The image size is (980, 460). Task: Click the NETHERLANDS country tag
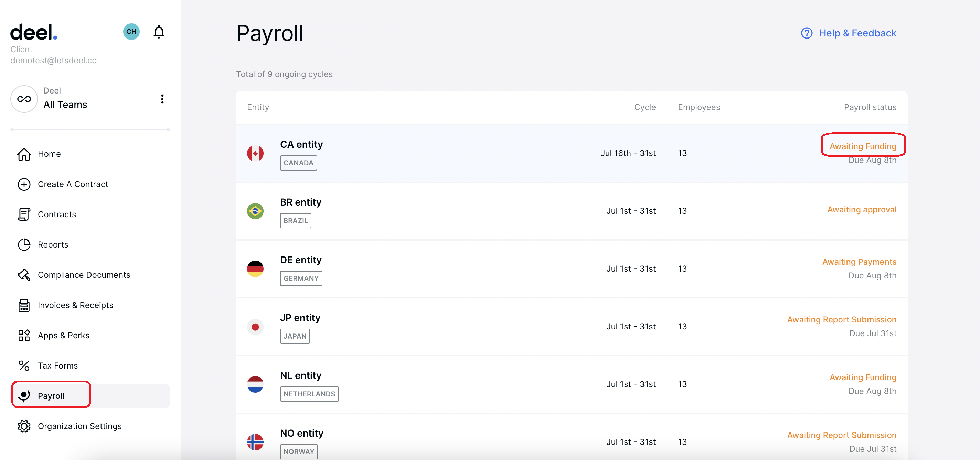(x=309, y=394)
